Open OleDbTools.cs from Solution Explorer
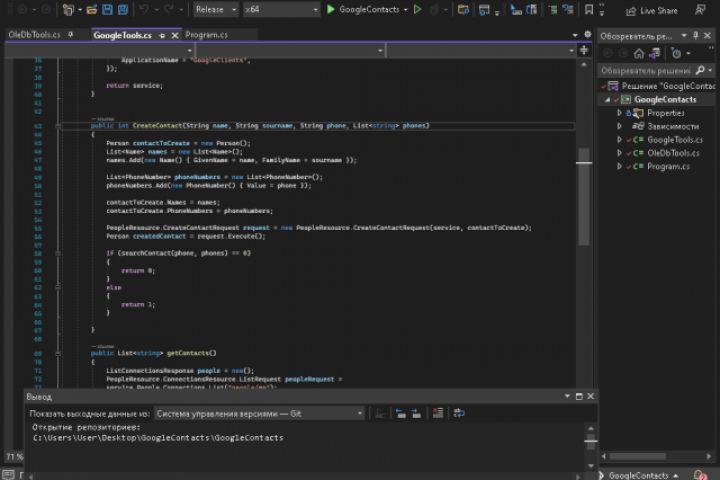The height and width of the screenshot is (480, 720). point(674,153)
